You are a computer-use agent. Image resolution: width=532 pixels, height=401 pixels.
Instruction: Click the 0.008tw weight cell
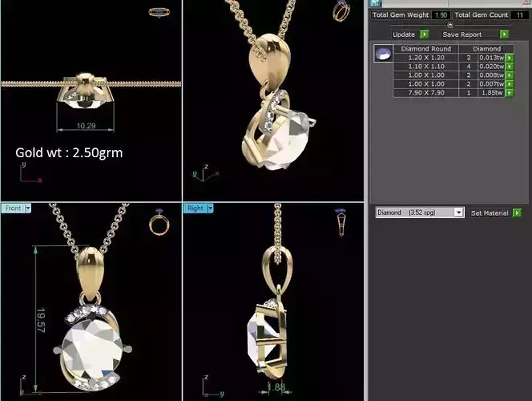pyautogui.click(x=491, y=75)
